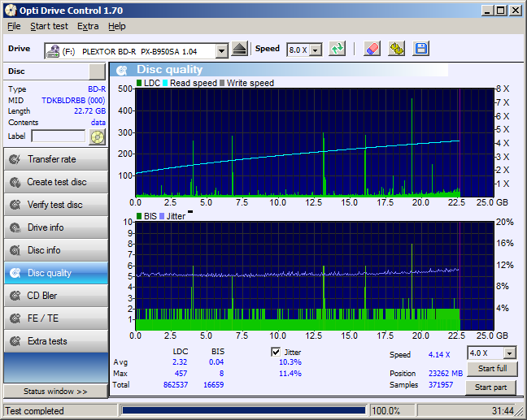Click the Jitter average 10.3% value
This screenshot has width=527, height=420.
click(x=290, y=362)
